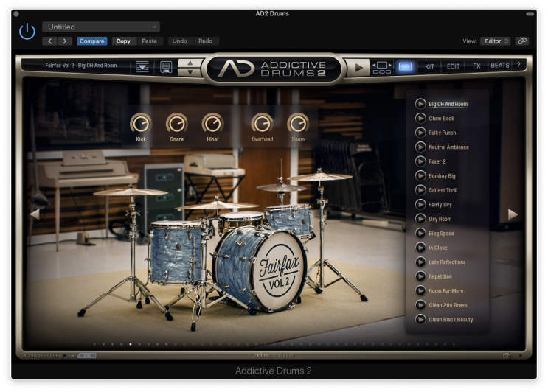Image resolution: width=548 pixels, height=392 pixels.
Task: Switch to the FX tab
Action: pyautogui.click(x=476, y=66)
